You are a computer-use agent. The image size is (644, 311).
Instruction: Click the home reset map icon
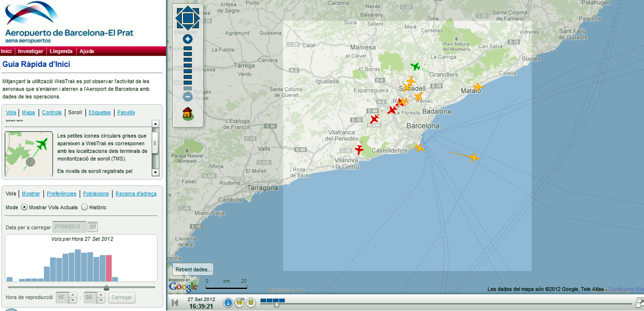coord(188,113)
